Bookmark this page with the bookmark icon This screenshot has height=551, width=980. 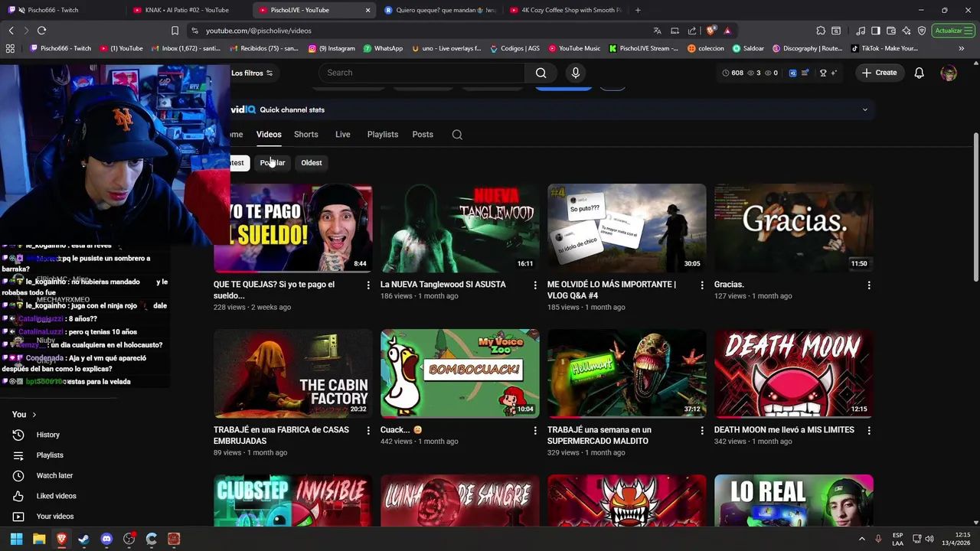coord(175,31)
